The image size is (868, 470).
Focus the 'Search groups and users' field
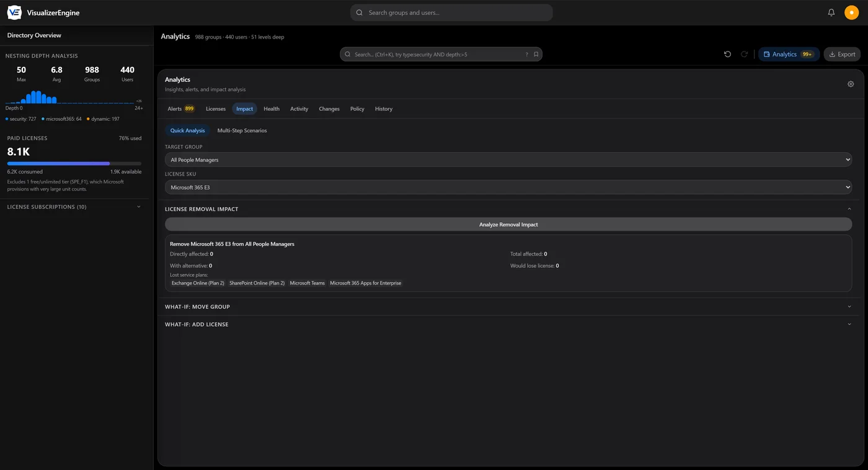point(451,12)
